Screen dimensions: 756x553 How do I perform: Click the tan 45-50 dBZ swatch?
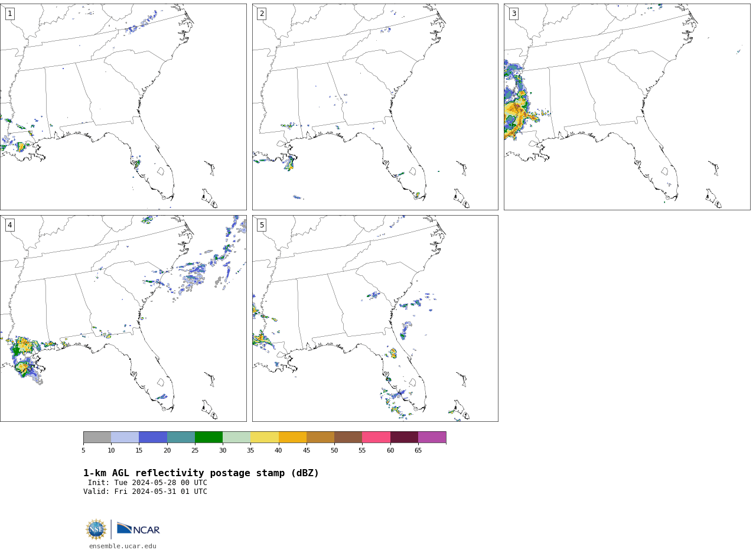pyautogui.click(x=320, y=437)
